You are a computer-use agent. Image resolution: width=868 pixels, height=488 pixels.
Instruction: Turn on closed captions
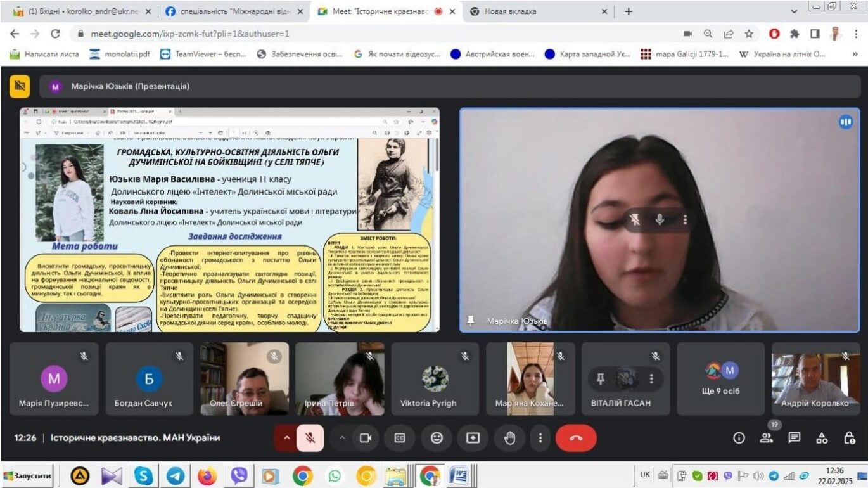click(x=399, y=438)
